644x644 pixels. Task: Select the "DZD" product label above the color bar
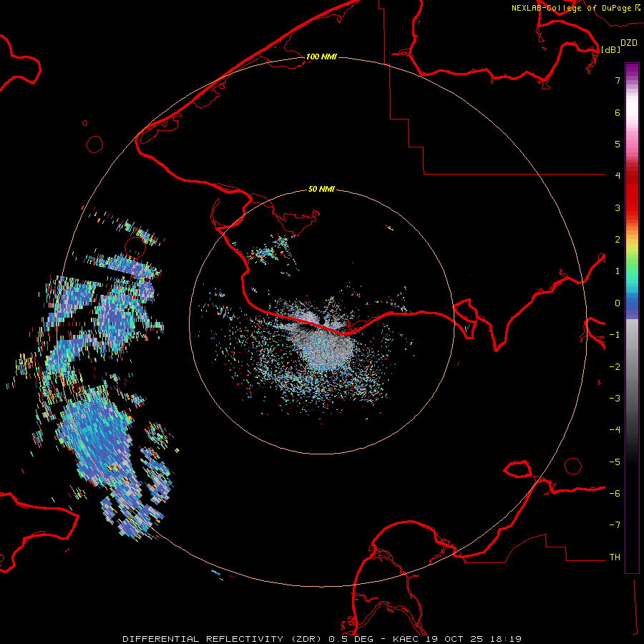(629, 43)
